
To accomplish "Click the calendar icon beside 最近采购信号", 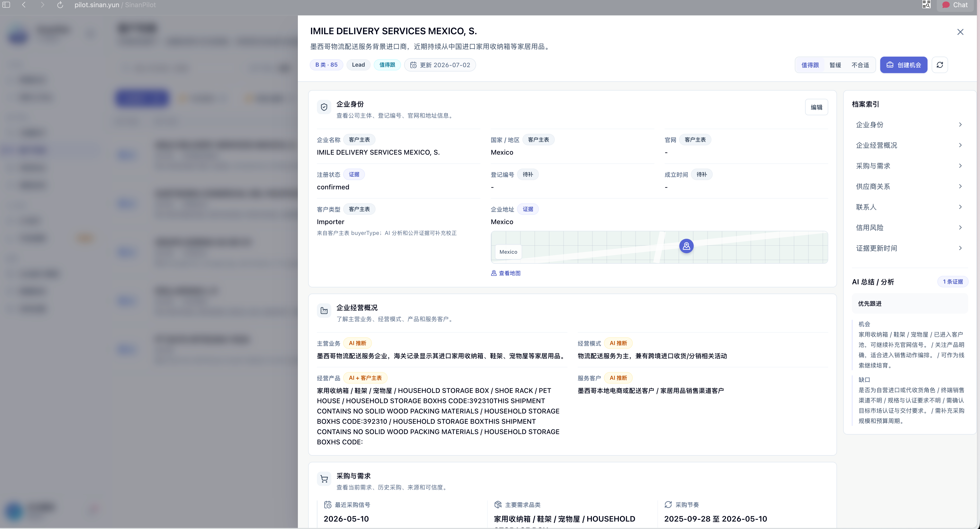I will [327, 505].
